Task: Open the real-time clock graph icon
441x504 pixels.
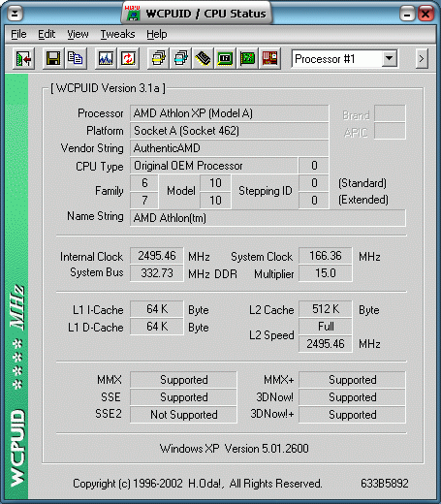Action: coord(106,58)
